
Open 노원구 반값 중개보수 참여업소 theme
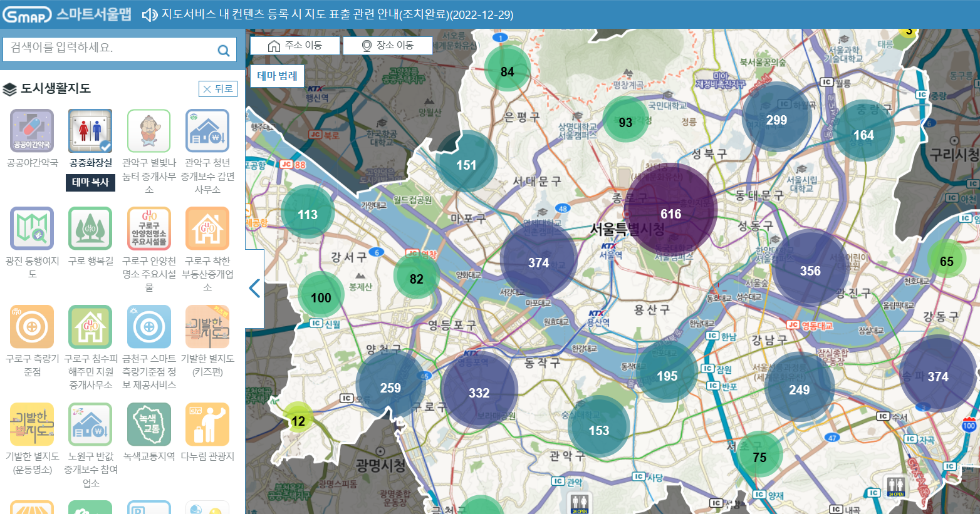[90, 424]
